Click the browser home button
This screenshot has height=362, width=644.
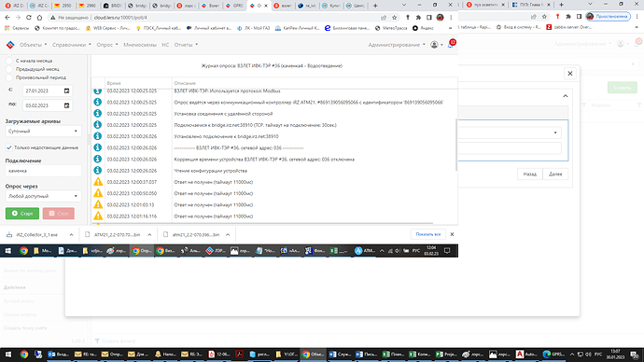point(39,18)
